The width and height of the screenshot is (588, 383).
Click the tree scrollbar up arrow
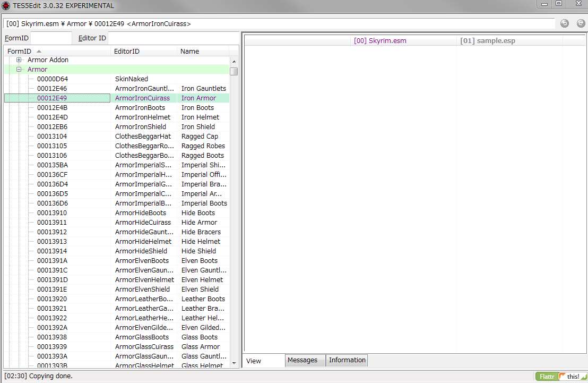click(234, 61)
